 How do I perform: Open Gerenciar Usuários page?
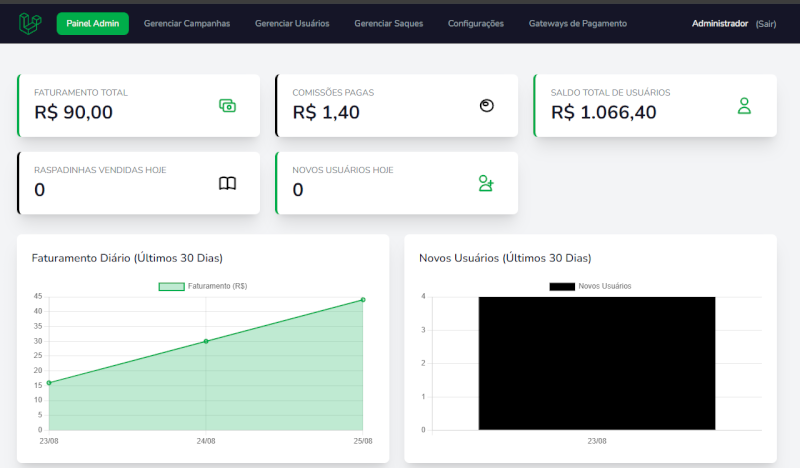click(x=292, y=23)
